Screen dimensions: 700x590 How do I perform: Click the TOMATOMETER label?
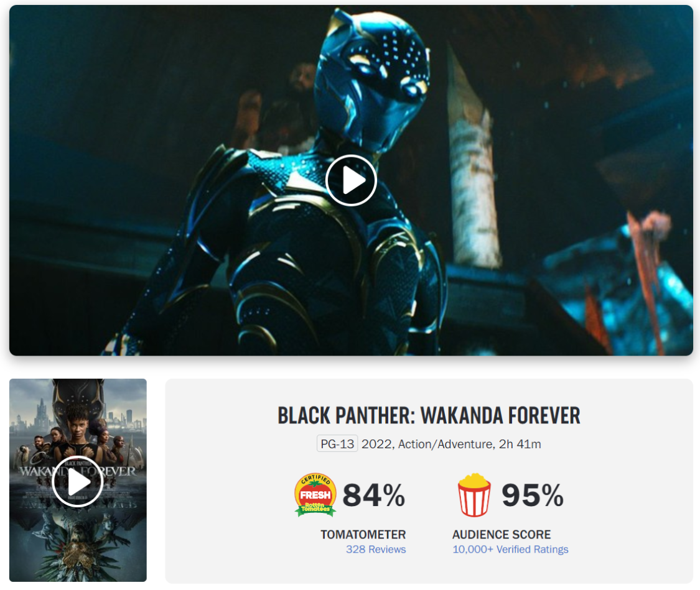(363, 534)
